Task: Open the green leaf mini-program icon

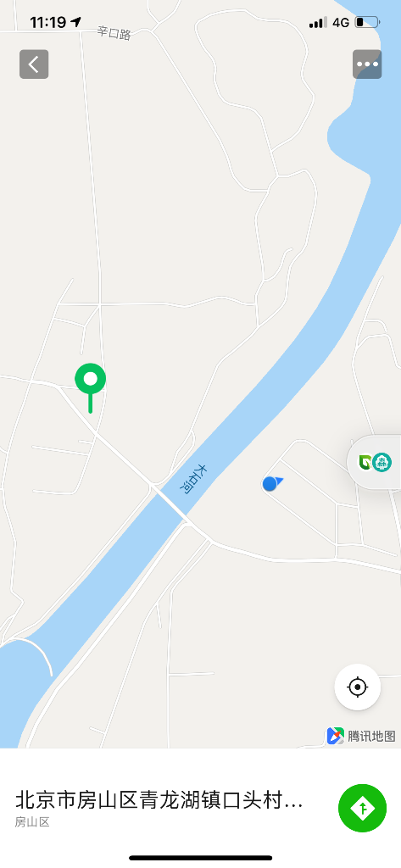Action: (x=365, y=462)
